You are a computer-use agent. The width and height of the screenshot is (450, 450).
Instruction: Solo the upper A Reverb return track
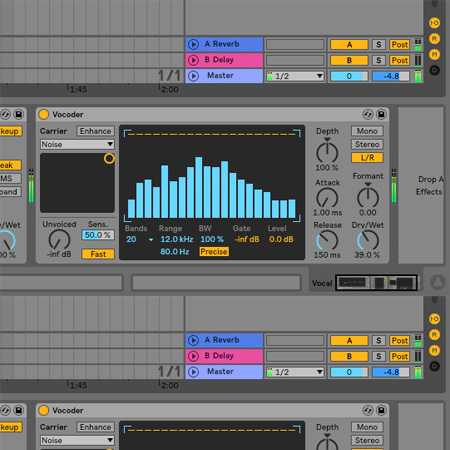click(x=378, y=44)
